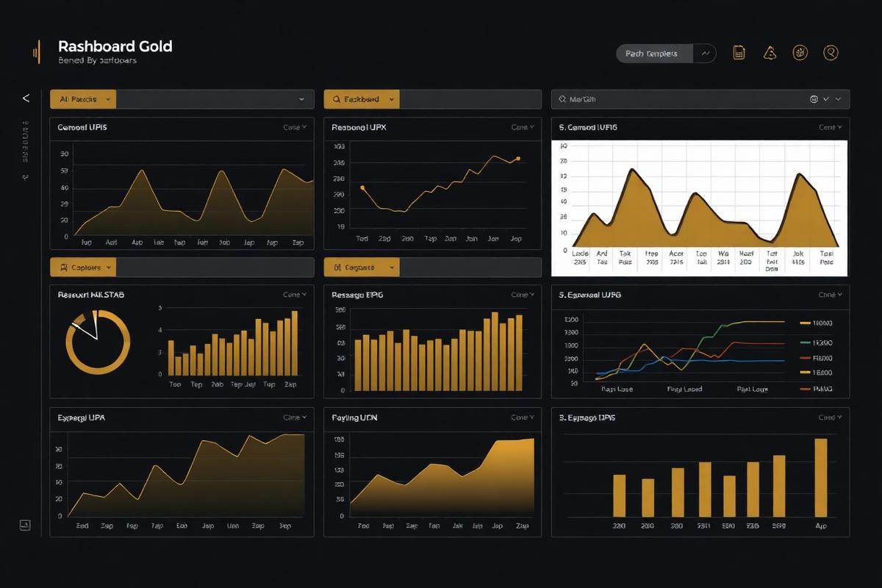Collapse sidebar with the left chevron

26,98
